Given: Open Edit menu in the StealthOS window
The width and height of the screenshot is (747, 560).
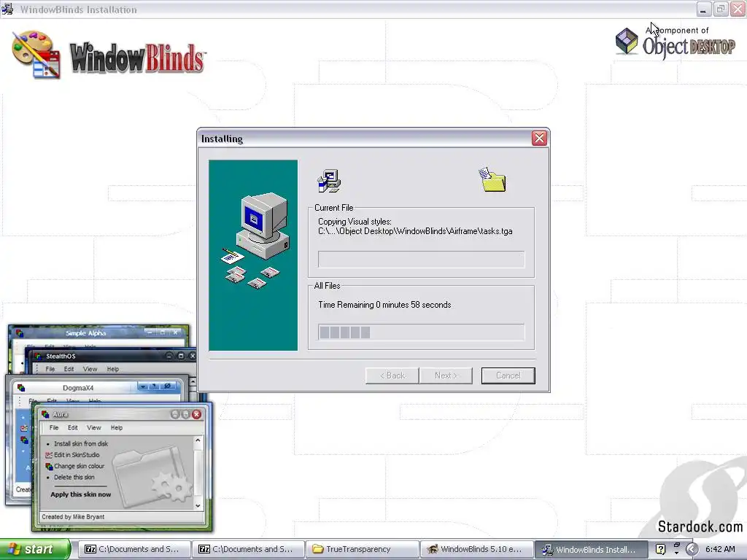Looking at the screenshot, I should pyautogui.click(x=69, y=369).
